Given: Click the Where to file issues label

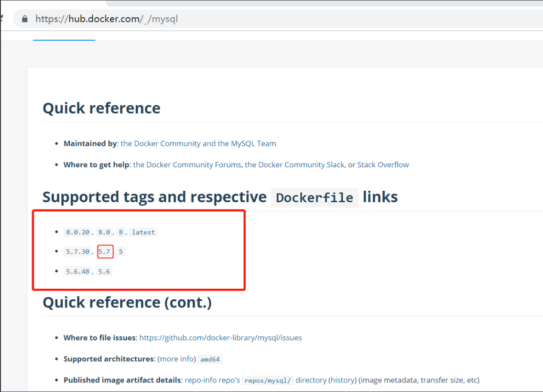Looking at the screenshot, I should (99, 338).
